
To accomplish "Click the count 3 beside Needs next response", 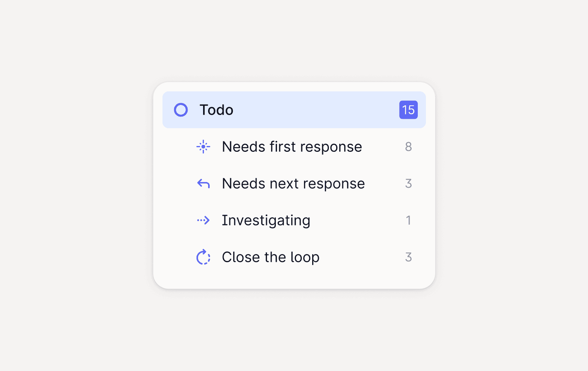I will pos(408,184).
